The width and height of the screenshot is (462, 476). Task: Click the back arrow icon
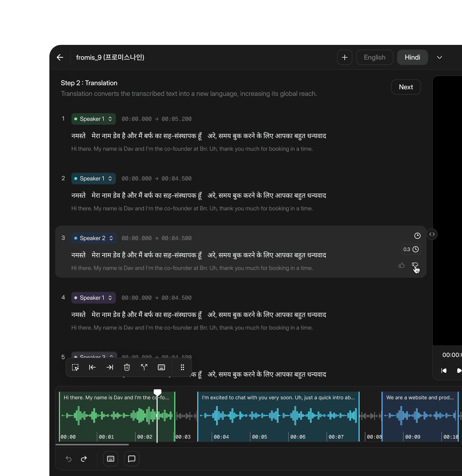coord(60,58)
